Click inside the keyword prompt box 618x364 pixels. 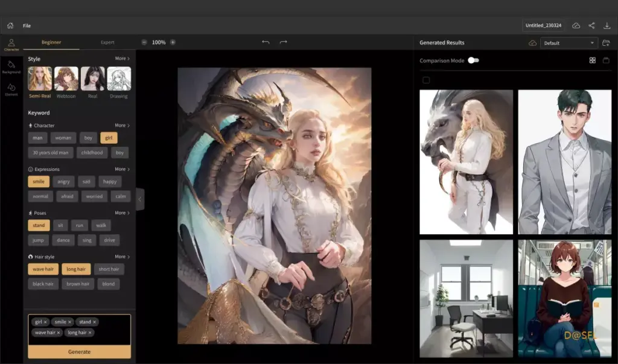[x=79, y=330]
